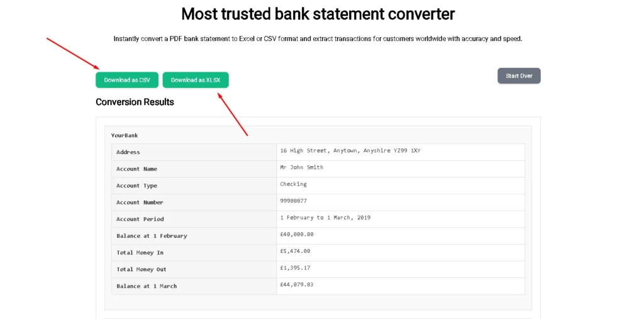644x319 pixels.
Task: Click the Most trusted bank statement converter title
Action: tap(318, 14)
